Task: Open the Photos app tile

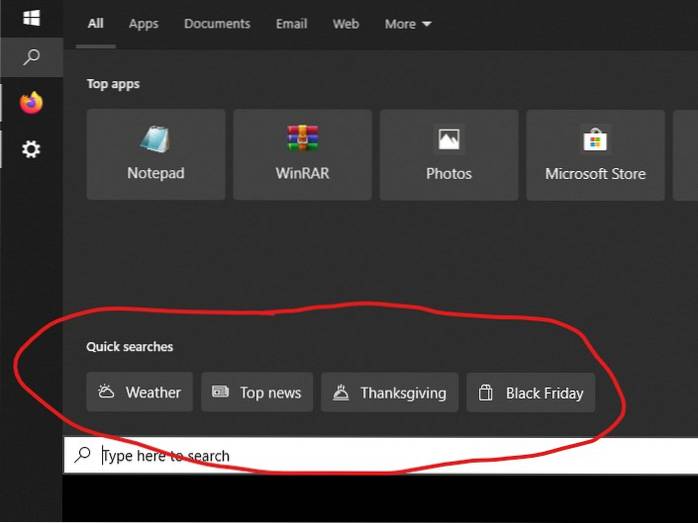Action: click(448, 154)
